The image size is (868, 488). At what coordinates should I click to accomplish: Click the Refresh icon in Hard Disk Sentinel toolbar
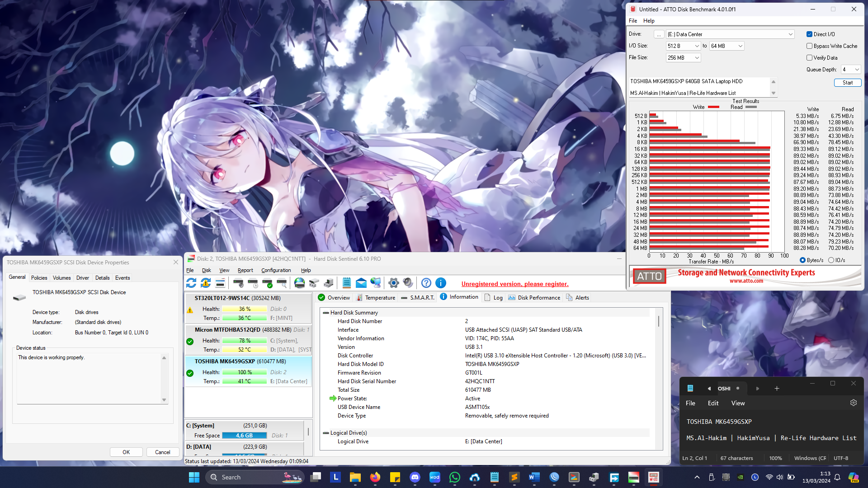191,283
